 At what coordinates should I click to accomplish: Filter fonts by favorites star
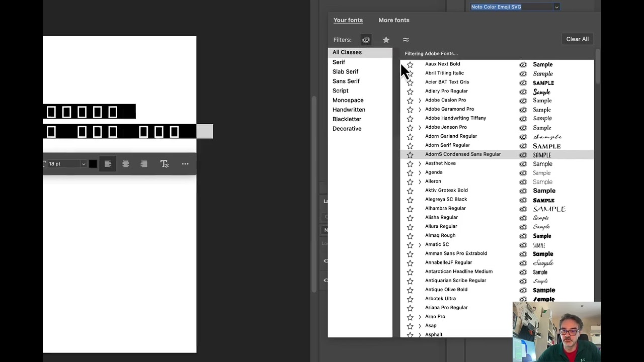coord(386,40)
